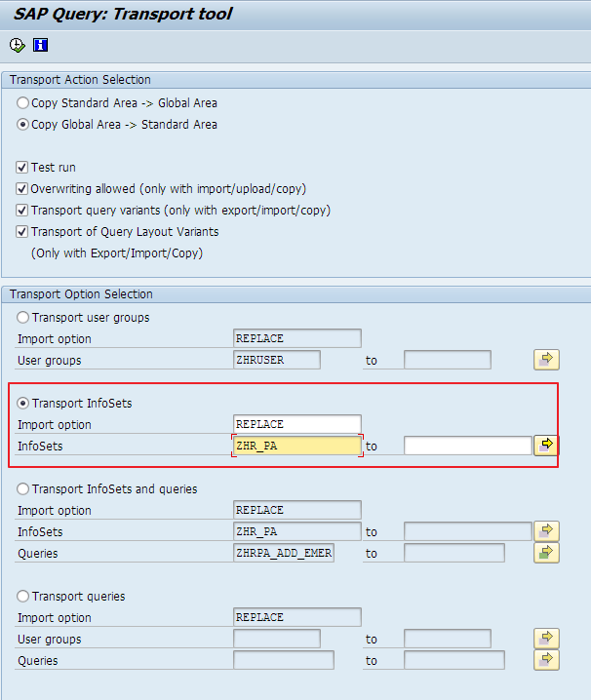Choose Transport InfoSets and queries option

click(23, 489)
